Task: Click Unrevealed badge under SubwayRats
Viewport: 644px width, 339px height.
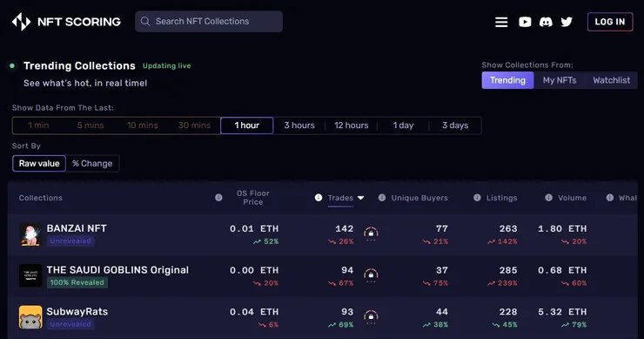Action: pos(70,324)
